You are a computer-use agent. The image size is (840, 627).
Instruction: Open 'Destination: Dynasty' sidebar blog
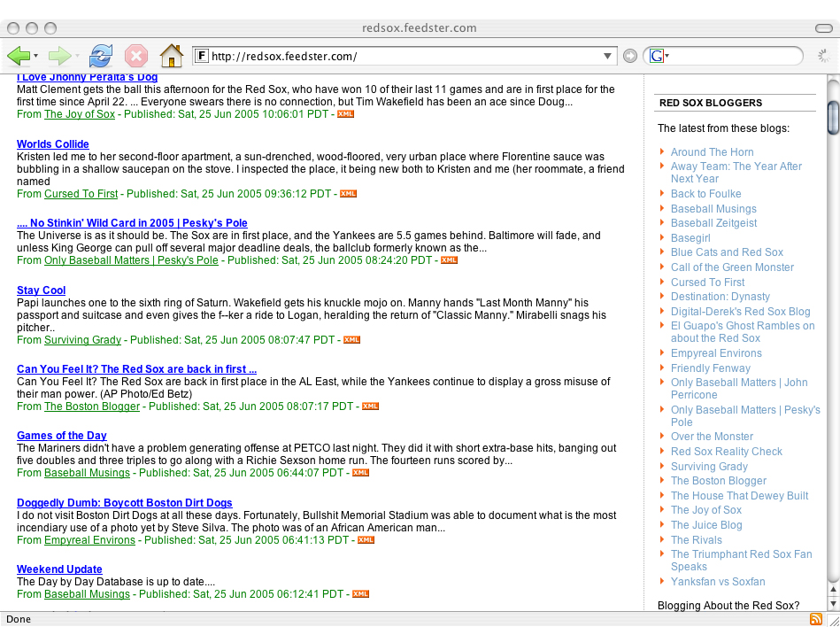pyautogui.click(x=720, y=297)
